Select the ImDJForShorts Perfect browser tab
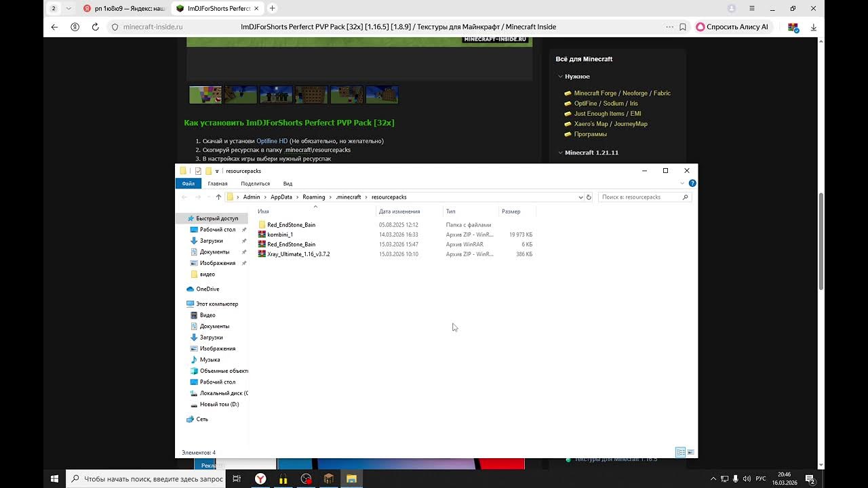Screen dimensions: 868x488 pos(216,8)
